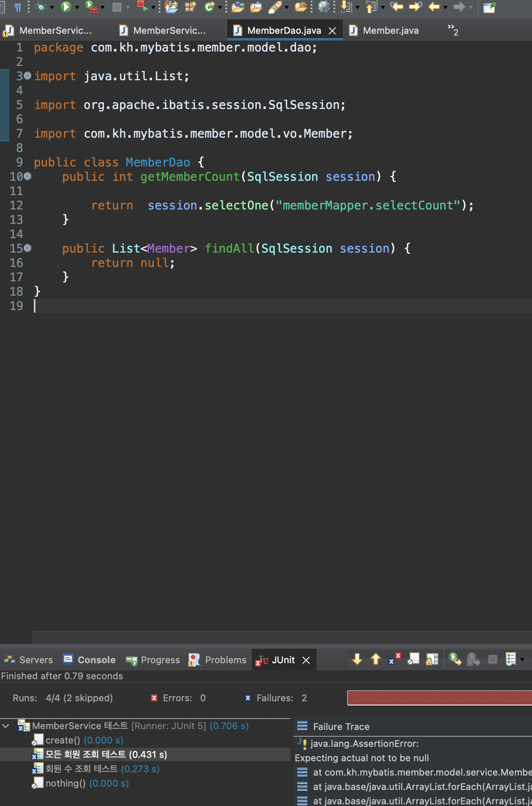The height and width of the screenshot is (806, 532).
Task: Click New Java Project toolbar icon
Action: [171, 7]
